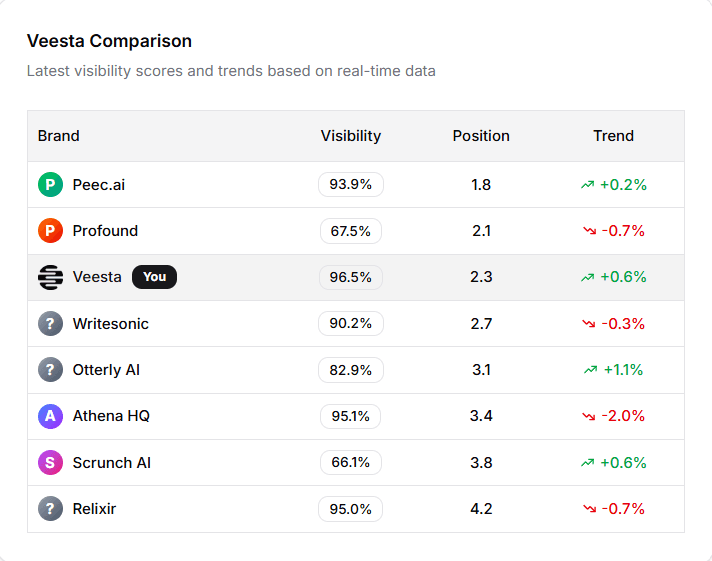Sort by the Position column header
The width and height of the screenshot is (712, 561).
480,136
